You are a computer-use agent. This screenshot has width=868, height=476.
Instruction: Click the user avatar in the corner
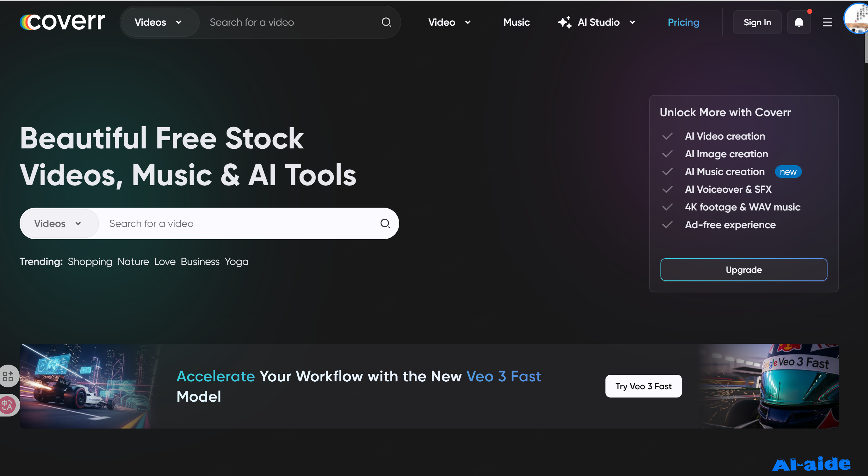(856, 19)
